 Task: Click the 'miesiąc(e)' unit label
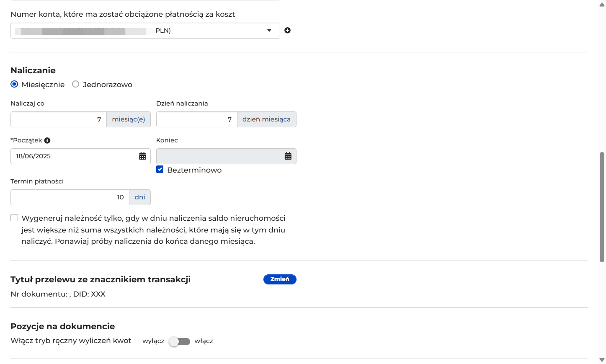pos(129,119)
